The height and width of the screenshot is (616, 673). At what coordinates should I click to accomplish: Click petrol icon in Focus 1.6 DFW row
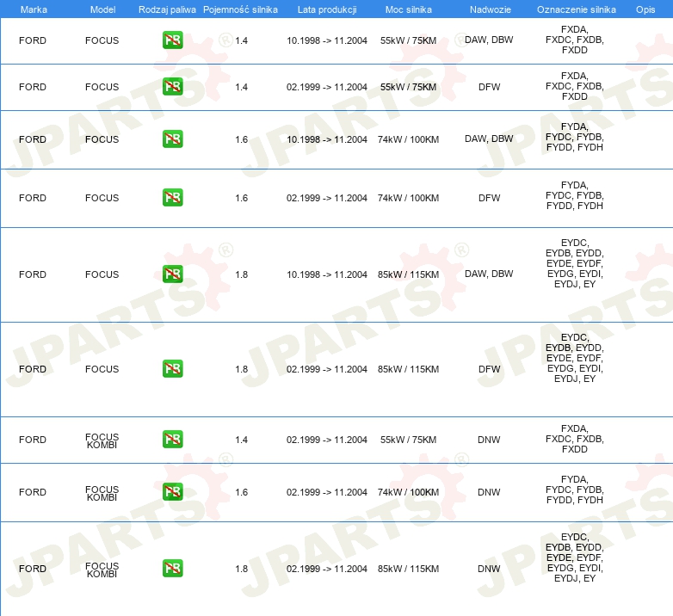[x=172, y=197]
